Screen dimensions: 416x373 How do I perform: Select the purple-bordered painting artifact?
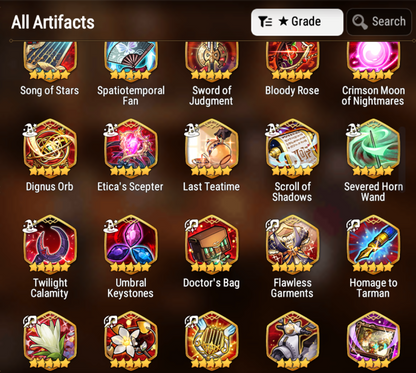(373, 340)
